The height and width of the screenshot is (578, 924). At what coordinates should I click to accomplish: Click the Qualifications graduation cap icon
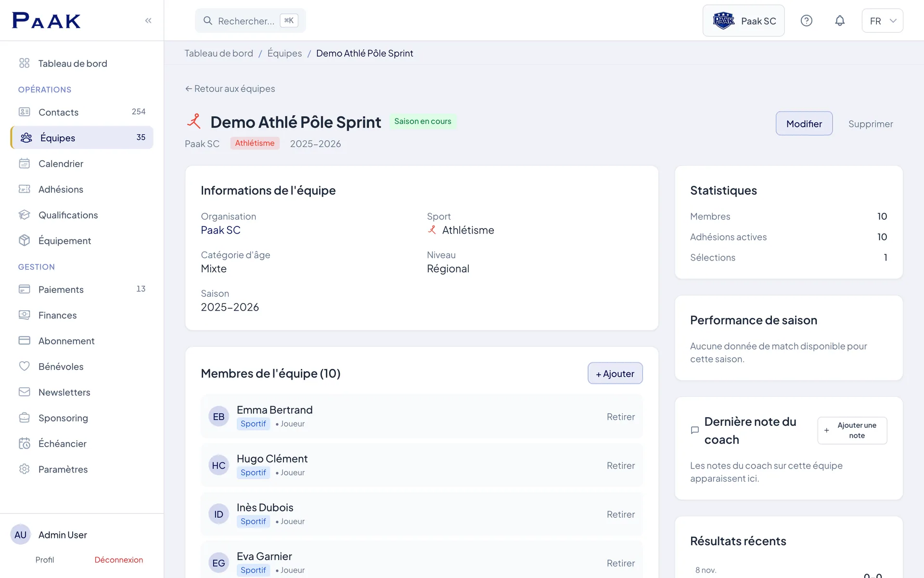click(x=24, y=215)
